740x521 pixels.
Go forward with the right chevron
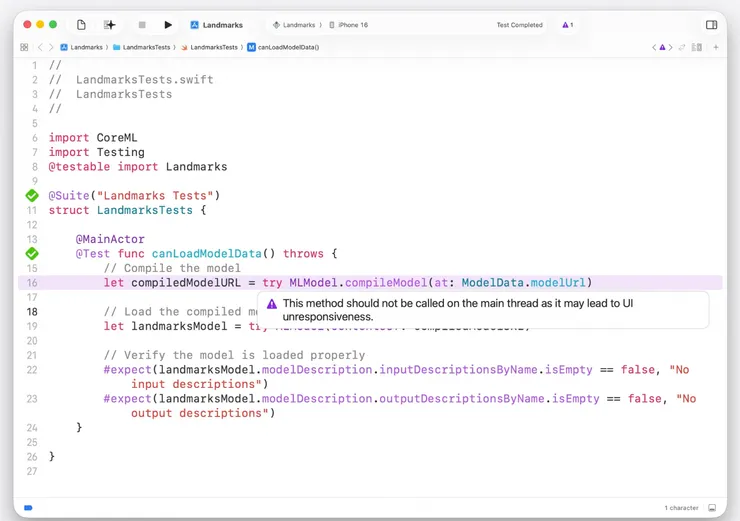point(51,47)
